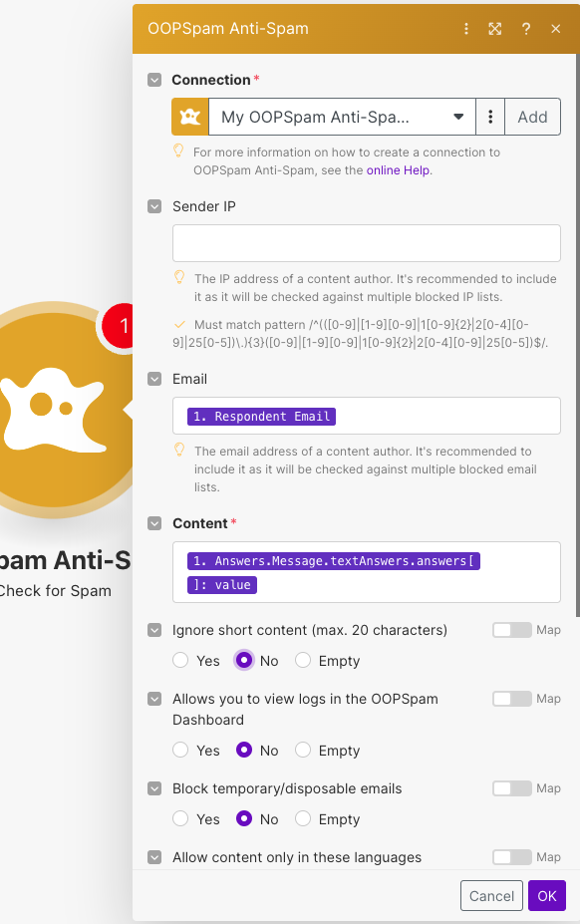Click the 'Must match pattern' validation text
Viewport: 580px width, 924px height.
point(361,334)
